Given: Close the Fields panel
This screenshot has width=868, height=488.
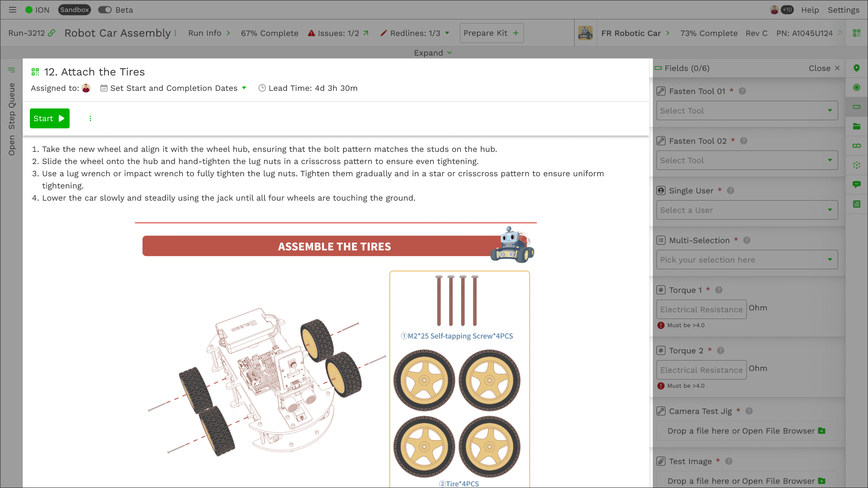Looking at the screenshot, I should [824, 68].
